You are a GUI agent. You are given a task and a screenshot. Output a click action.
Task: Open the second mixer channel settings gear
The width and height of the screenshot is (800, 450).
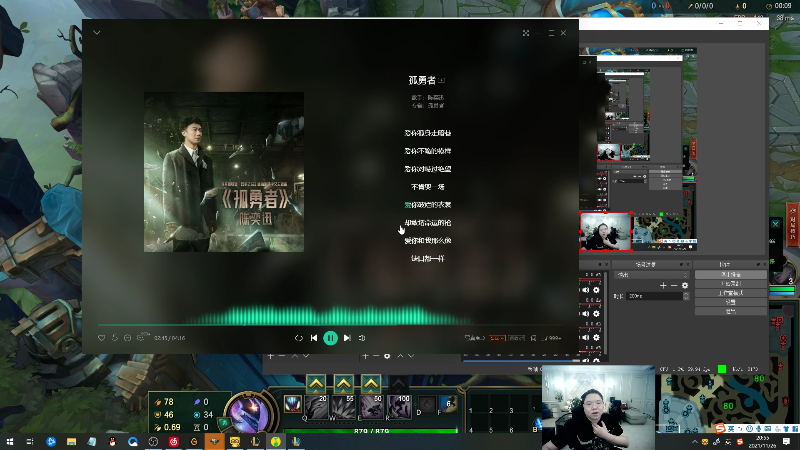[596, 314]
